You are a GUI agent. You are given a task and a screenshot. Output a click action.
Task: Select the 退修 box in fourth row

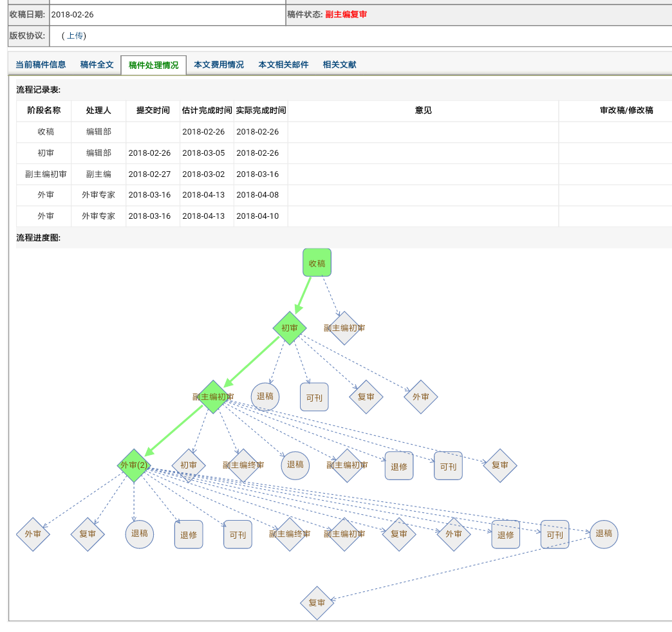[x=399, y=466]
